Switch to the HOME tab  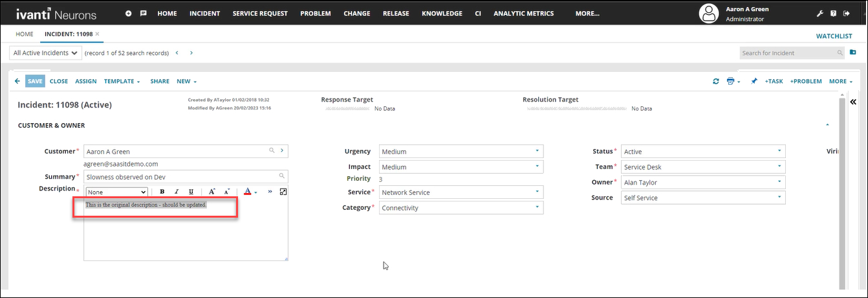pyautogui.click(x=25, y=34)
